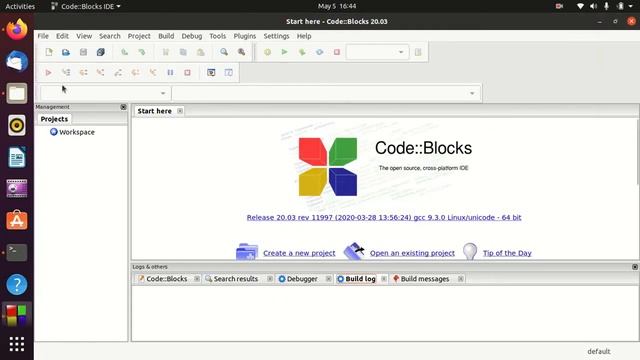Open Terminal from the Ubuntu dock
The height and width of the screenshot is (360, 640).
[x=17, y=252]
